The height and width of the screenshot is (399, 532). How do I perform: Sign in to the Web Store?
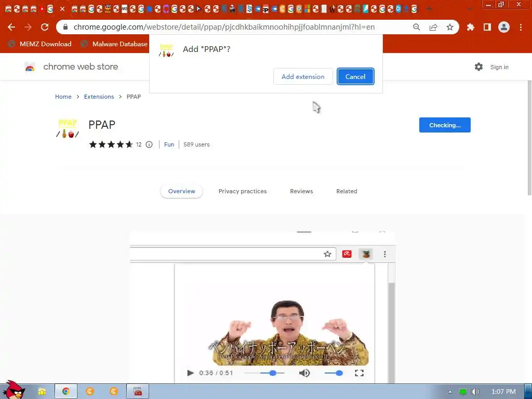[499, 67]
